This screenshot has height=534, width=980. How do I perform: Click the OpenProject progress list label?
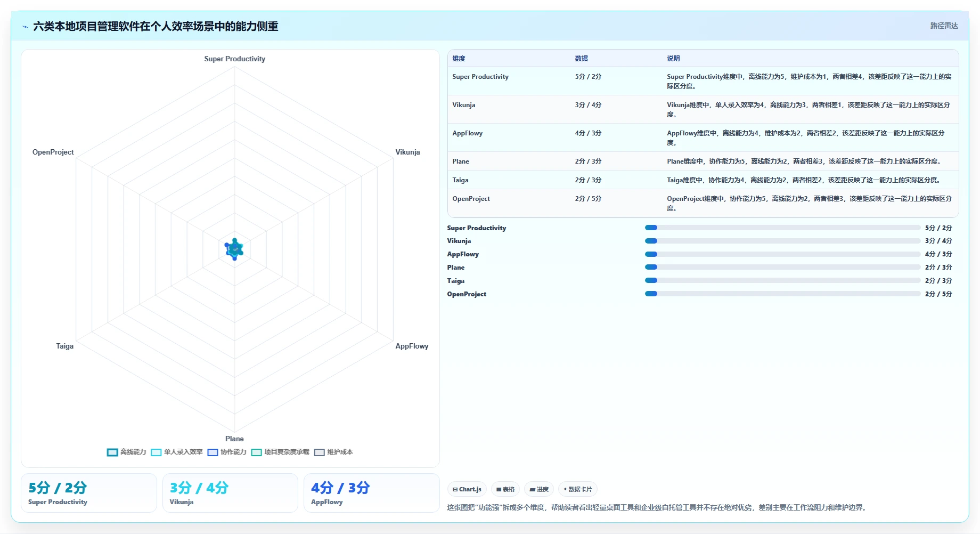[x=467, y=294]
